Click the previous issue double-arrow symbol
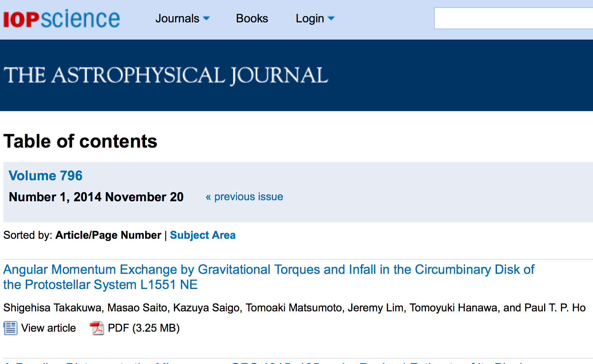 208,197
